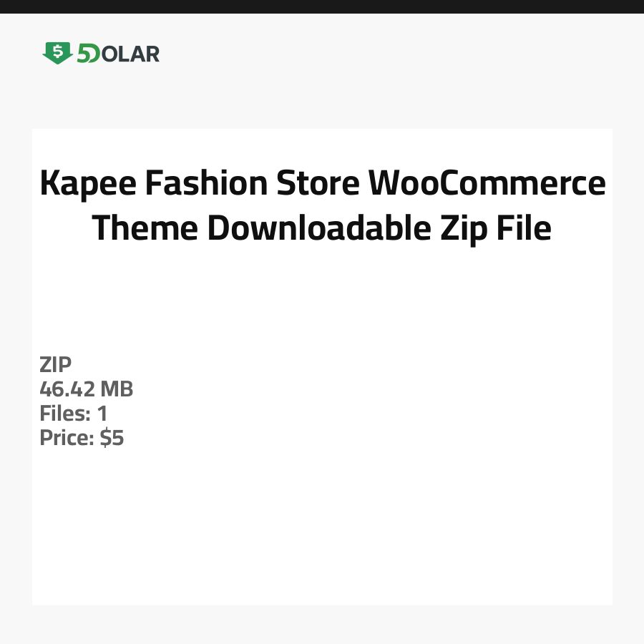Click WooCommerce in the product title
This screenshot has height=644, width=644.
click(x=487, y=184)
